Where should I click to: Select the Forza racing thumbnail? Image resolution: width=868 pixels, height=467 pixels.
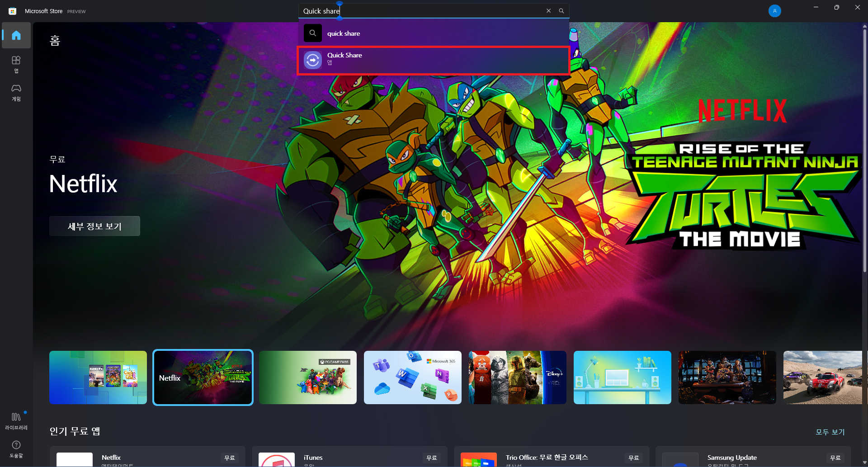pos(822,377)
